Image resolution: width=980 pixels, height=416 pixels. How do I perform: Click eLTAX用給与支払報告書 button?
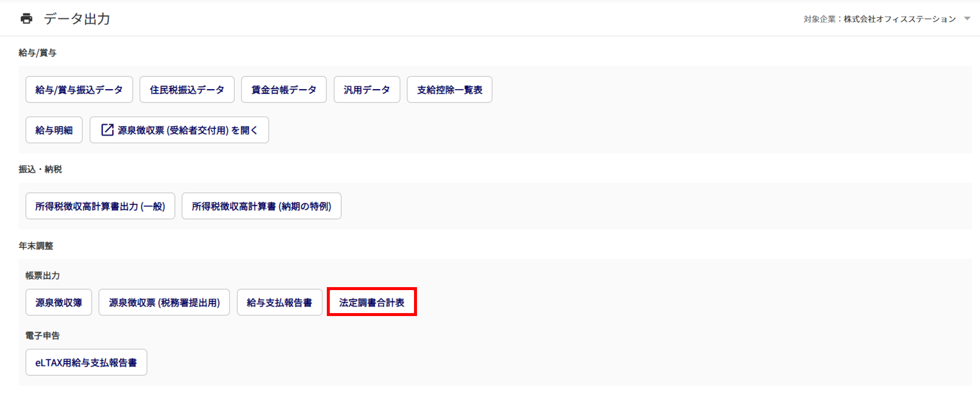coord(86,362)
